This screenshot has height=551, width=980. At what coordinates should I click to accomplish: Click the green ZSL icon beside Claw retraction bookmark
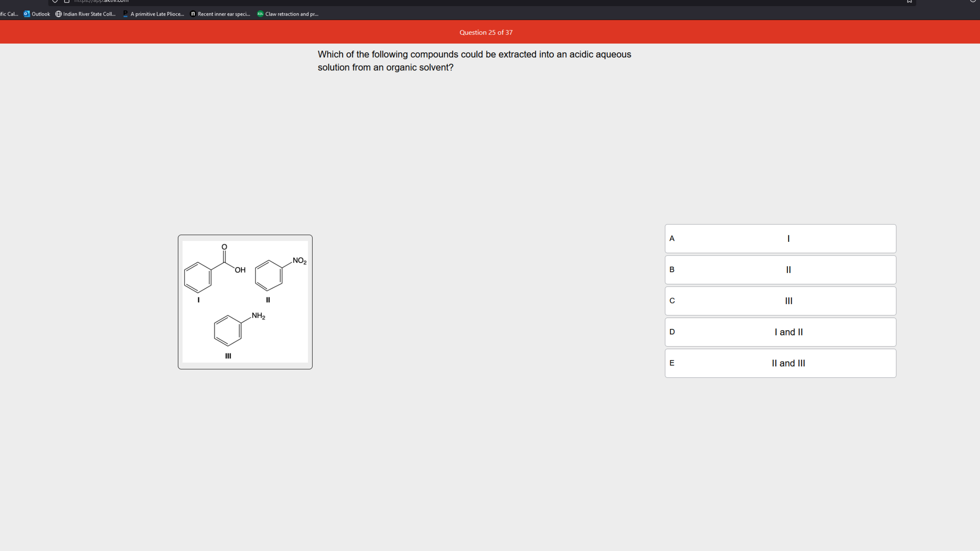click(260, 14)
